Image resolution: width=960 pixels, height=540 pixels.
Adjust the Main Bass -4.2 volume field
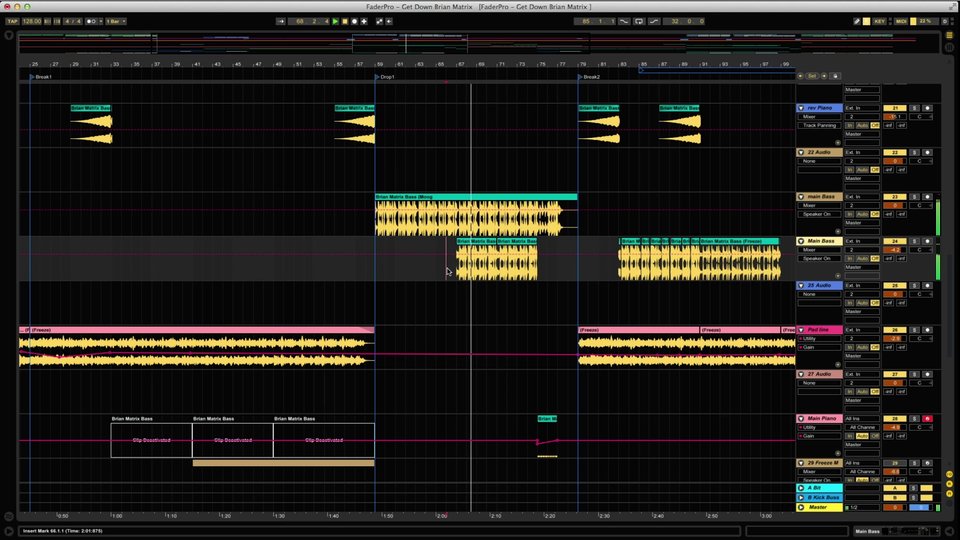pos(894,250)
